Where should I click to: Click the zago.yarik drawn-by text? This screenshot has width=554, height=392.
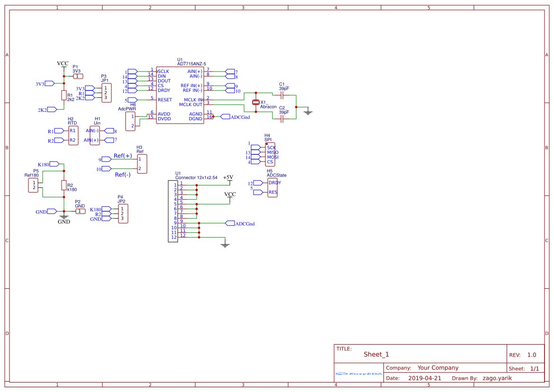(x=497, y=378)
